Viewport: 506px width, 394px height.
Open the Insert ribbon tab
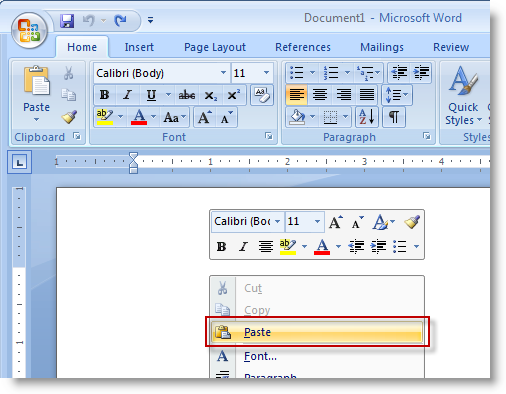[139, 47]
